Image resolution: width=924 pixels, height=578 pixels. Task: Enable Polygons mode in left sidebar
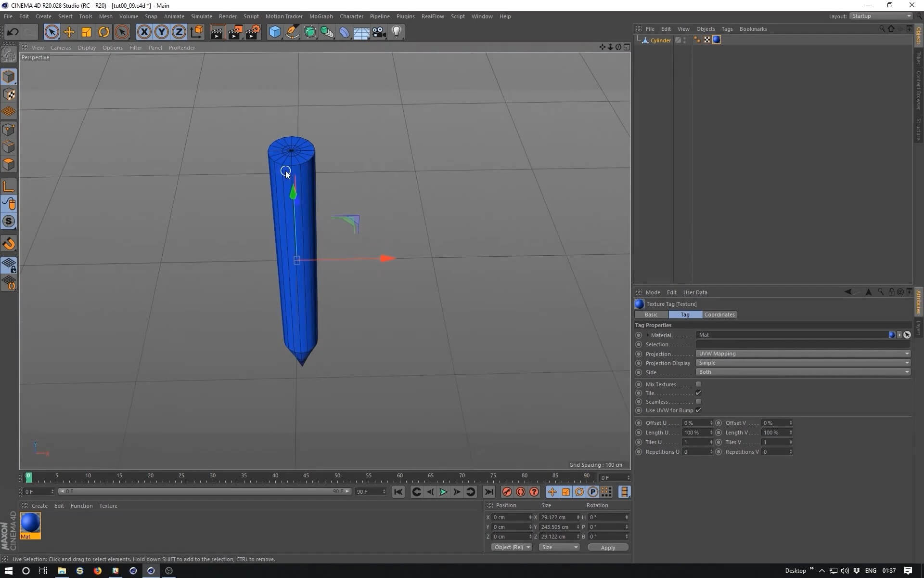point(9,164)
